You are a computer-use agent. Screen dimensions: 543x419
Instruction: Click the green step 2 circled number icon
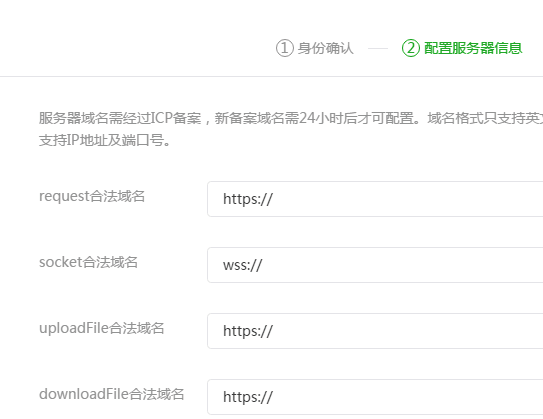(411, 48)
